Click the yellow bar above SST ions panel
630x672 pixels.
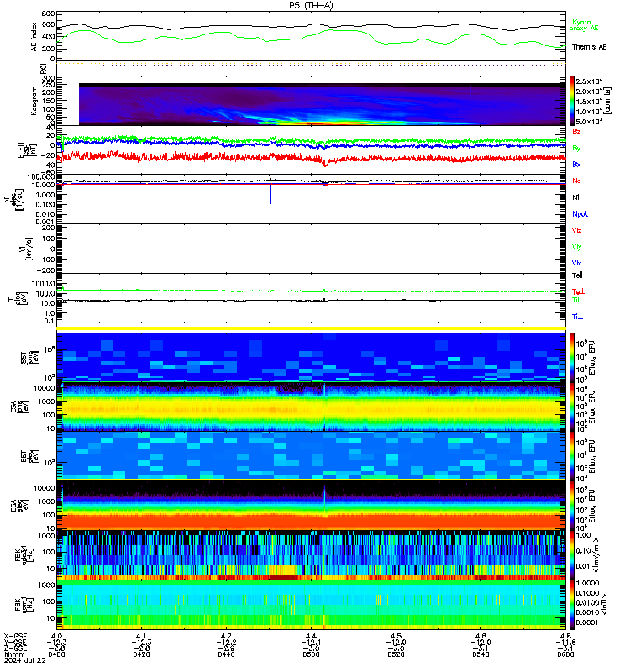(311, 328)
